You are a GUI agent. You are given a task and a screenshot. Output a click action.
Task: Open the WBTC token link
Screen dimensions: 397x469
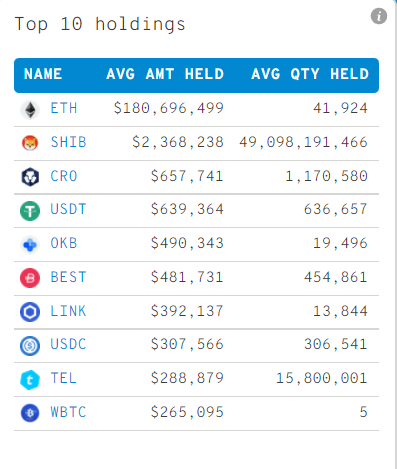click(x=68, y=412)
